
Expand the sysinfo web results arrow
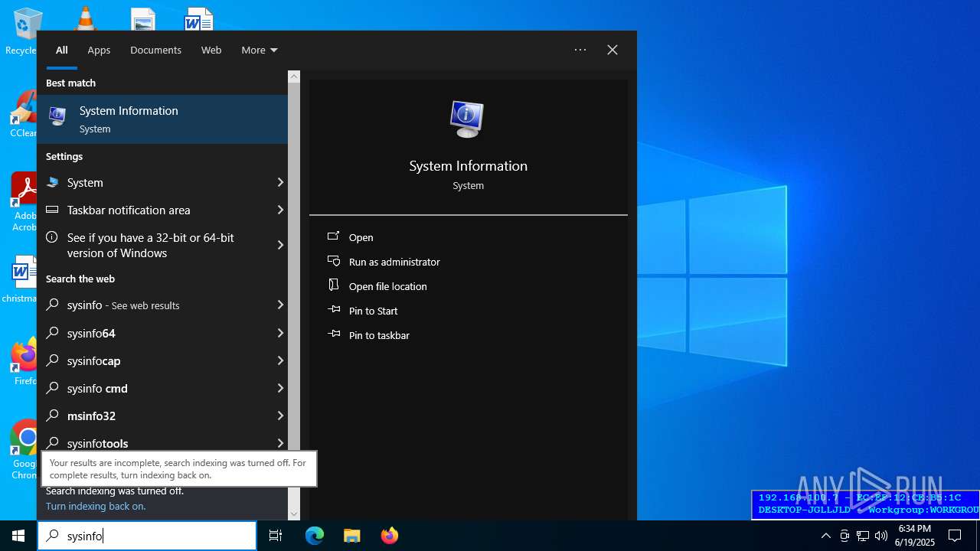[280, 305]
